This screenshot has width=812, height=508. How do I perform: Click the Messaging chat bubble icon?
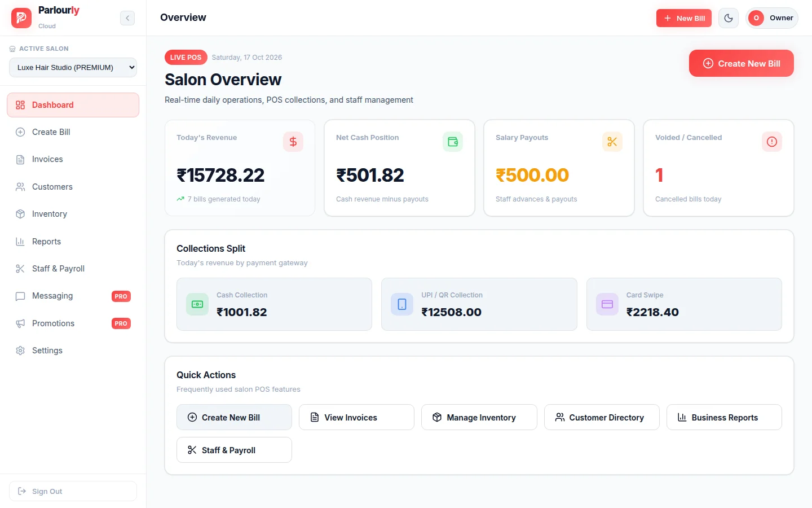click(20, 296)
